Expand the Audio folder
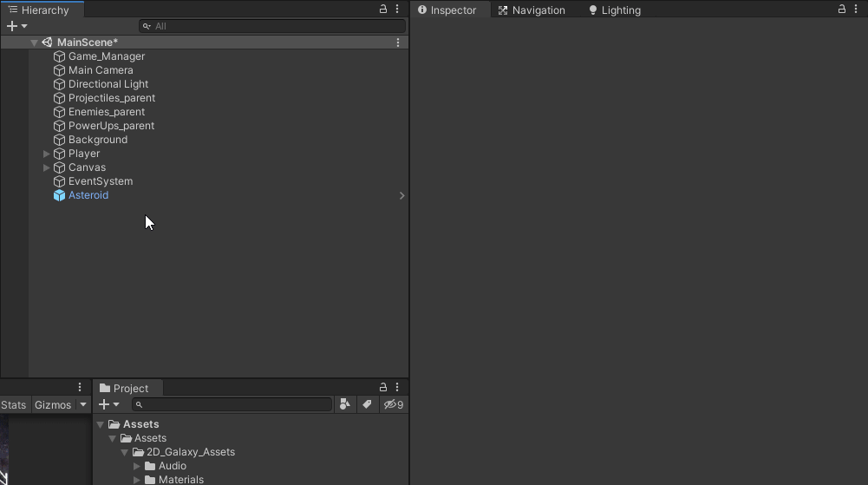The image size is (868, 485). click(137, 466)
